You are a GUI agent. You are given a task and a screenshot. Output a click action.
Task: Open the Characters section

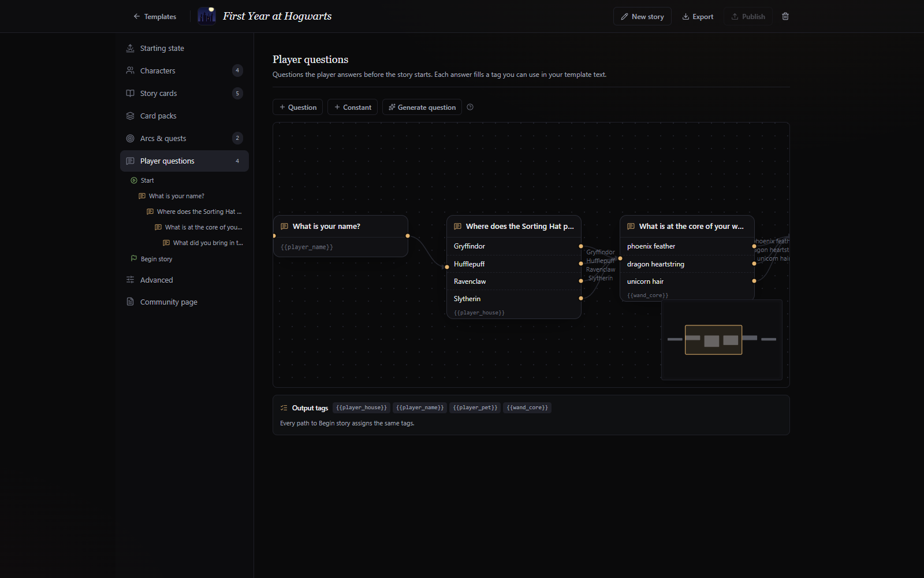tap(184, 71)
